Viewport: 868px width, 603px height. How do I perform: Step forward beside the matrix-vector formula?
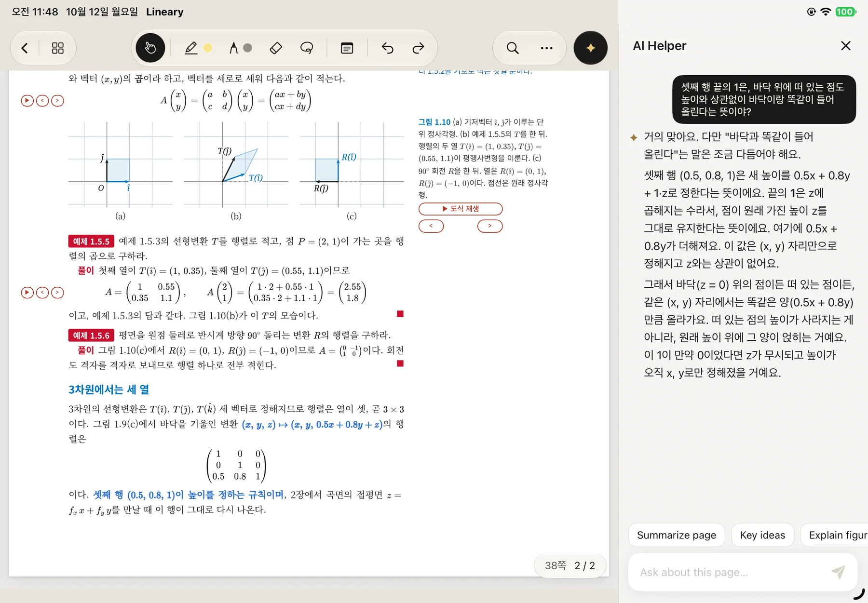57,100
